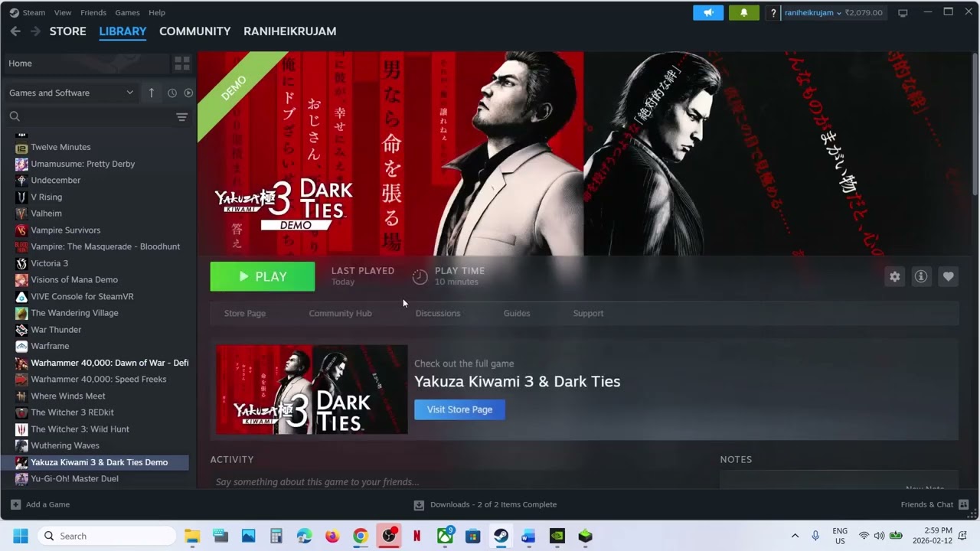This screenshot has width=980, height=551.
Task: Select Victoria 3 in the game list
Action: 49,263
